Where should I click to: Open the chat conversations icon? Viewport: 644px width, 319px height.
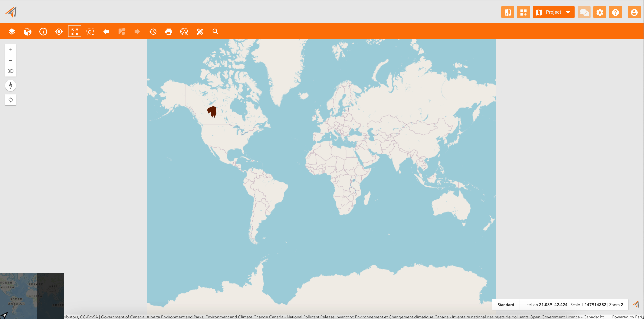[x=584, y=12]
